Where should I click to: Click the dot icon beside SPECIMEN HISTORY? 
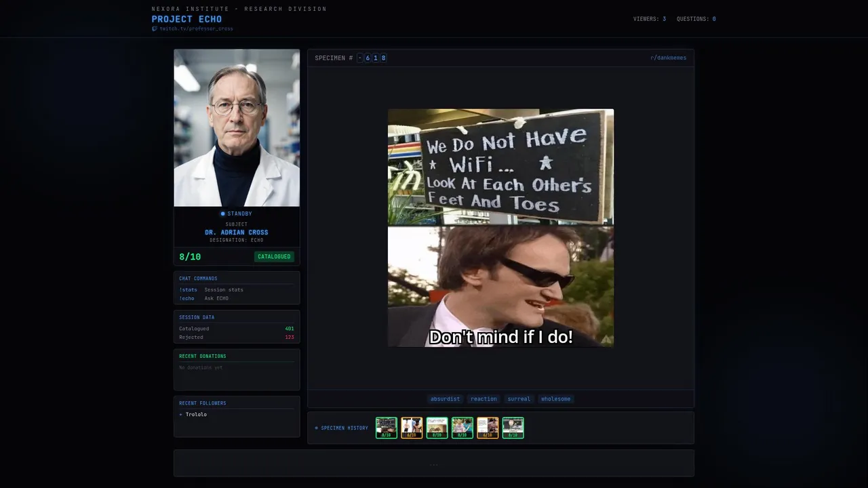tap(316, 428)
